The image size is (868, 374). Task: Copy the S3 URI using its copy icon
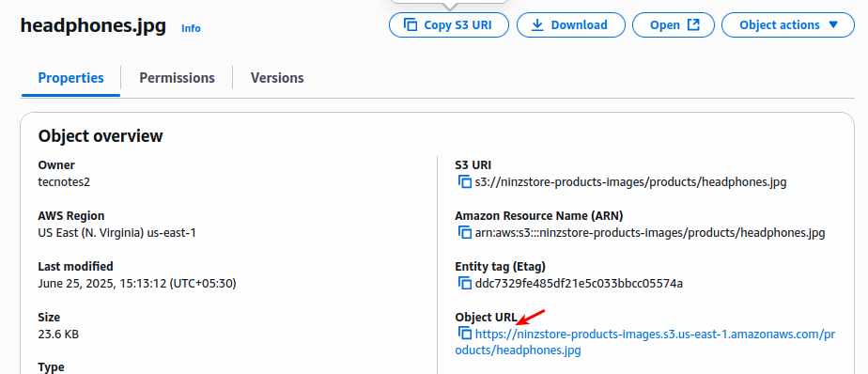[464, 181]
